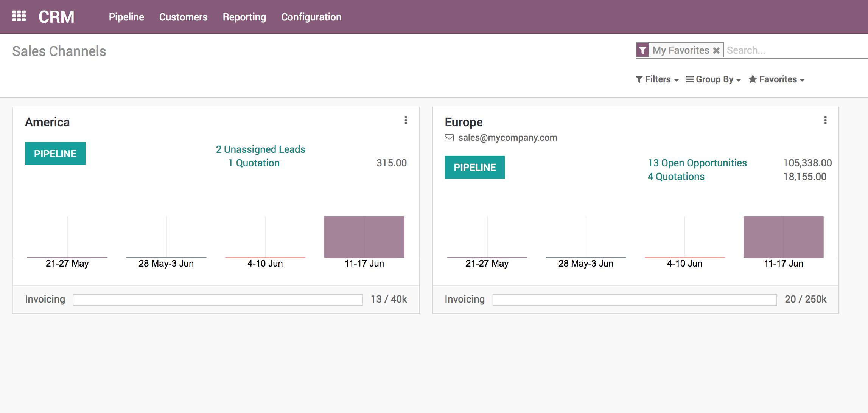The height and width of the screenshot is (413, 868).
Task: Open America card three-dot menu
Action: click(406, 120)
